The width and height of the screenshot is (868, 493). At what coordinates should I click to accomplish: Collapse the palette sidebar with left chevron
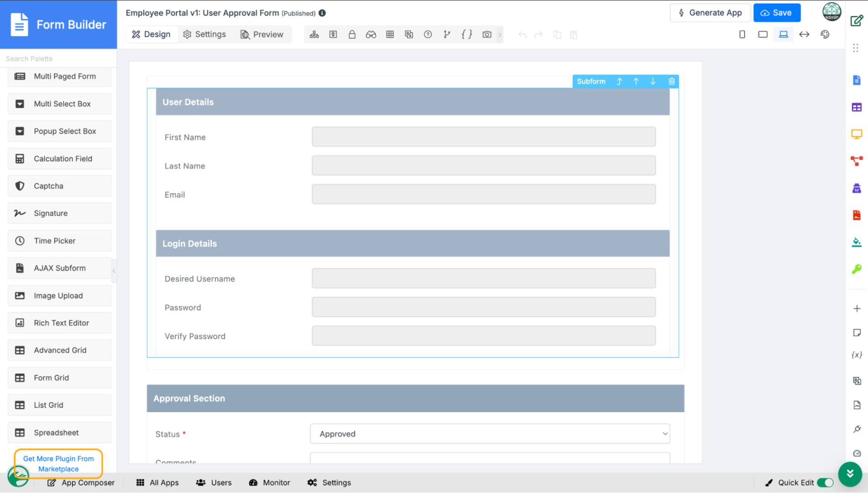(x=114, y=271)
